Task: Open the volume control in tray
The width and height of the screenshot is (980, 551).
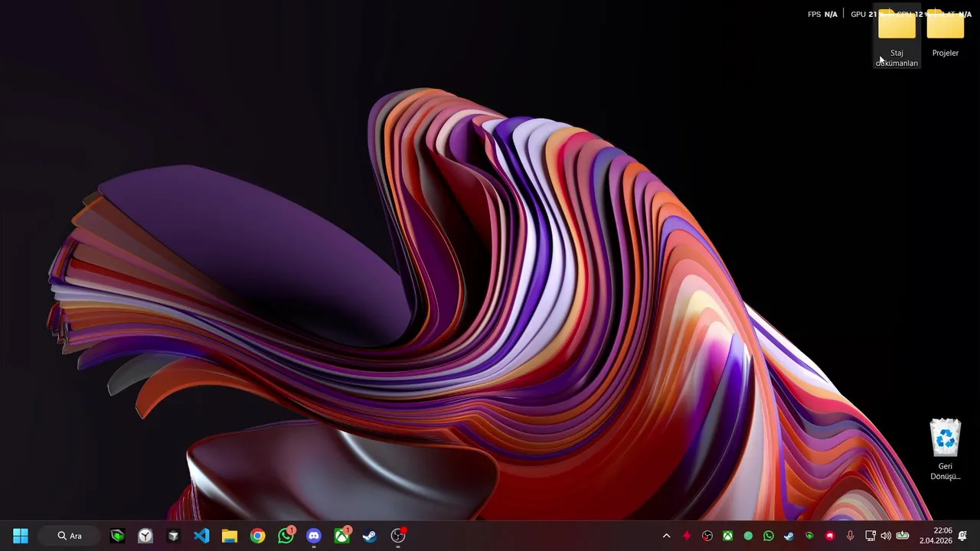Action: click(x=886, y=536)
